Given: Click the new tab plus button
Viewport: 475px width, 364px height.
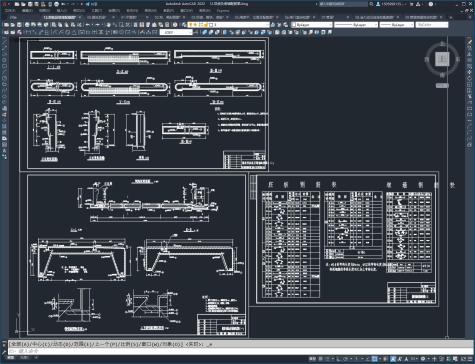Looking at the screenshot, I should point(451,17).
